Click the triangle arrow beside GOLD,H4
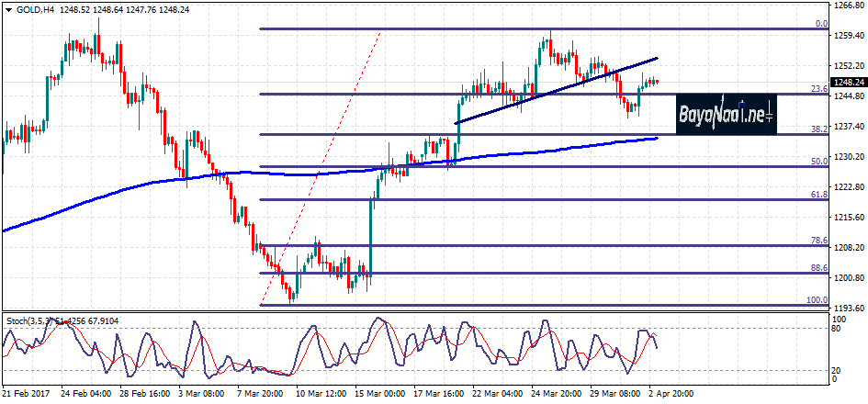 [x=7, y=9]
